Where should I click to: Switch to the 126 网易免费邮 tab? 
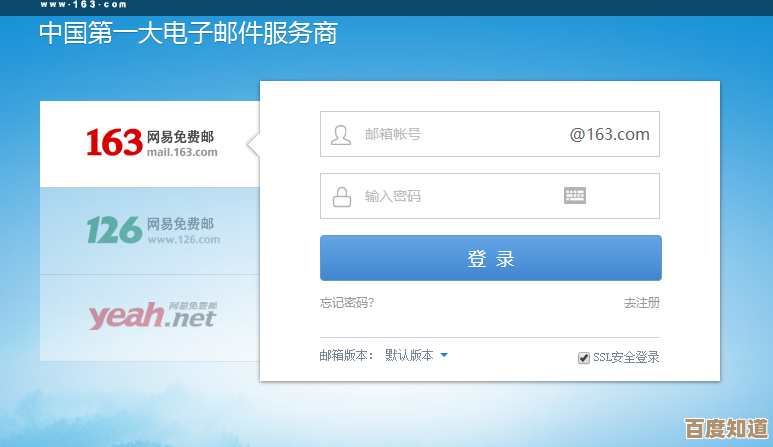(150, 231)
